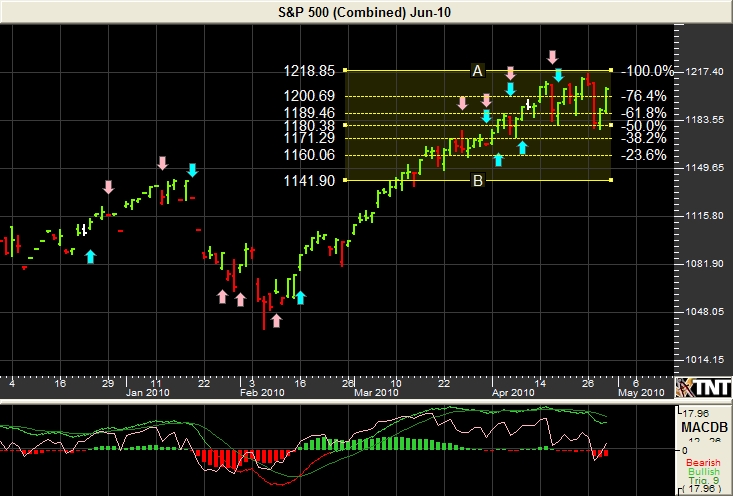Grab the left handle of the 1141.90 line
Screen dimensions: 733x496
coord(345,180)
